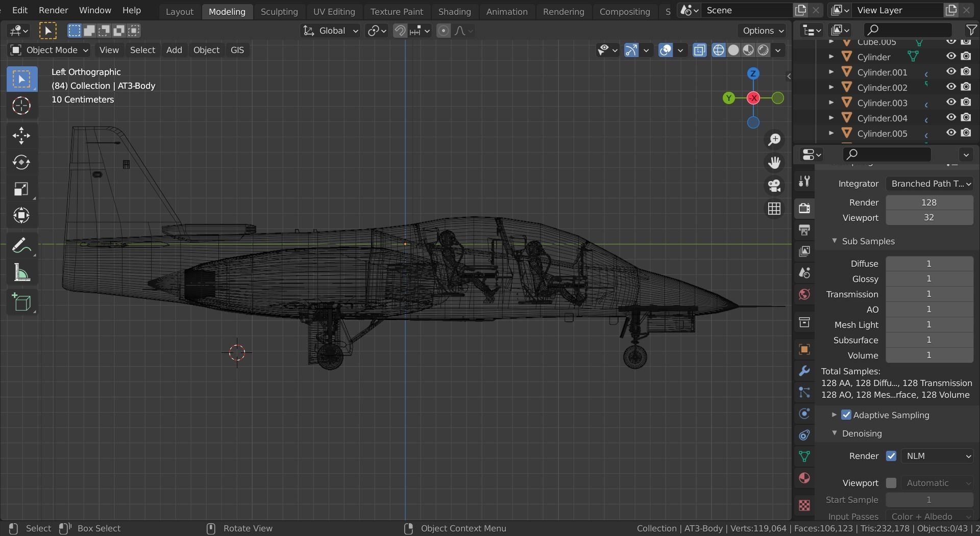Open NLM denoiser dropdown
This screenshot has width=980, height=536.
point(937,456)
